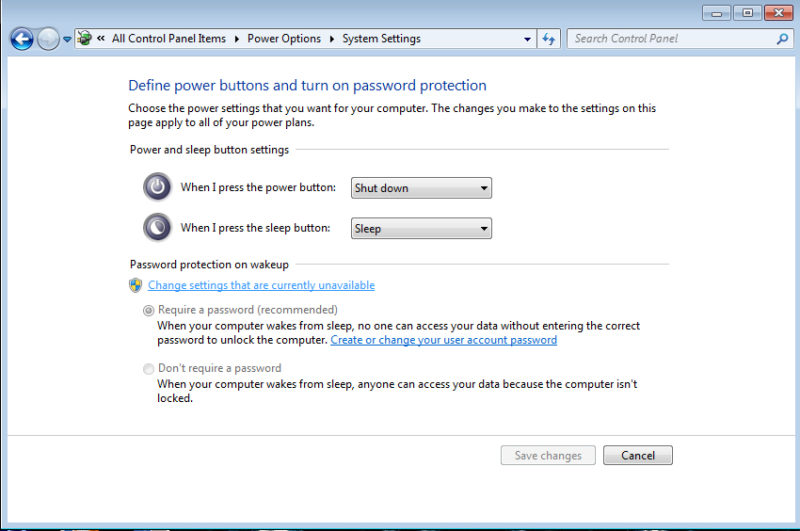This screenshot has width=800, height=531.
Task: Click the sleep button moon icon
Action: click(x=157, y=228)
